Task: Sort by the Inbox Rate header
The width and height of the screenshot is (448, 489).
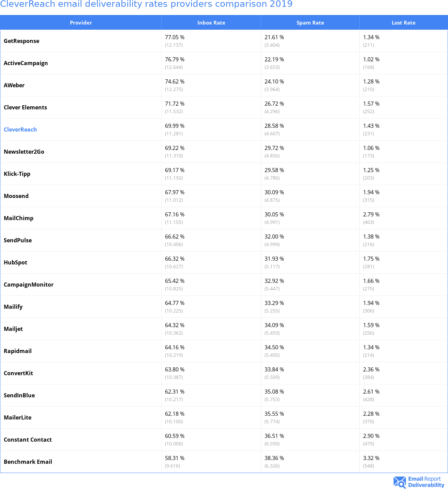Action: 211,23
